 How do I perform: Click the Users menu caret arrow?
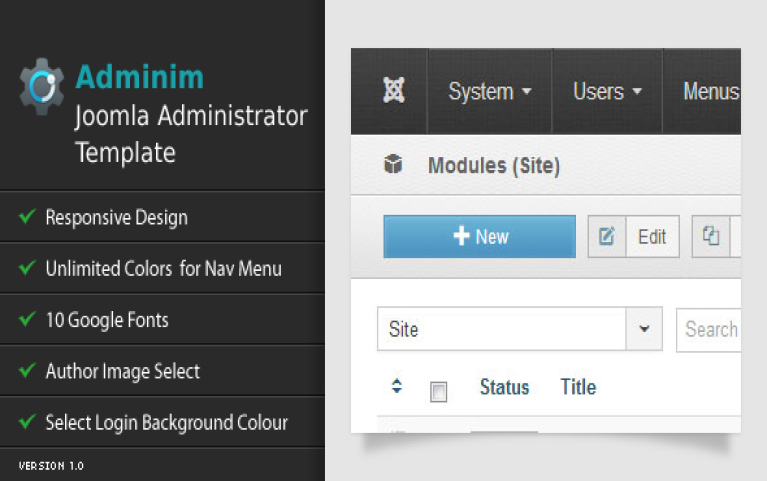pyautogui.click(x=637, y=91)
